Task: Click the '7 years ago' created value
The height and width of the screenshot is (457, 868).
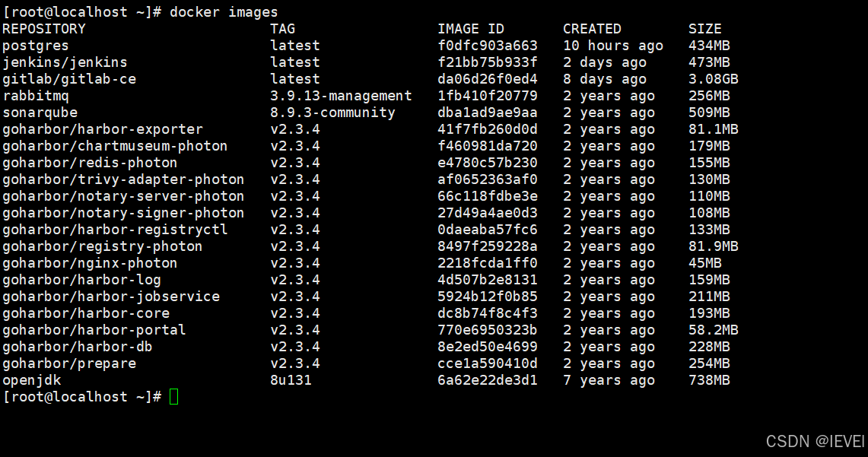Action: 609,380
